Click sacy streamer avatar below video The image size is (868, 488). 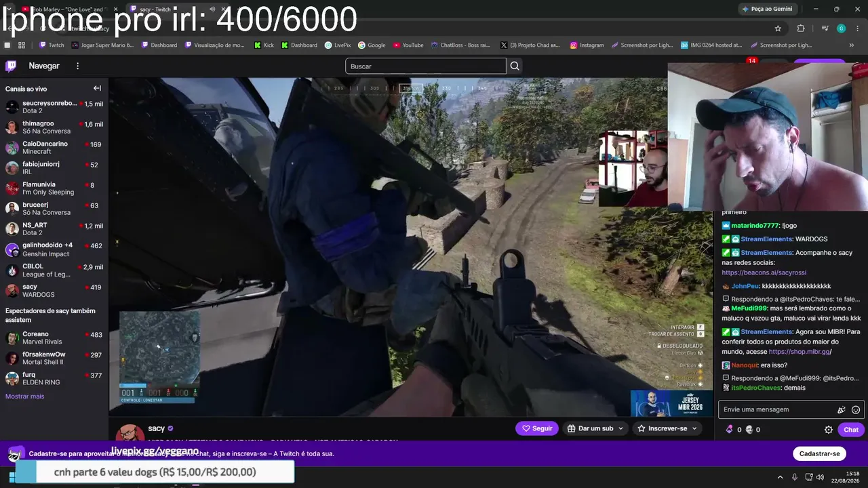click(x=130, y=432)
